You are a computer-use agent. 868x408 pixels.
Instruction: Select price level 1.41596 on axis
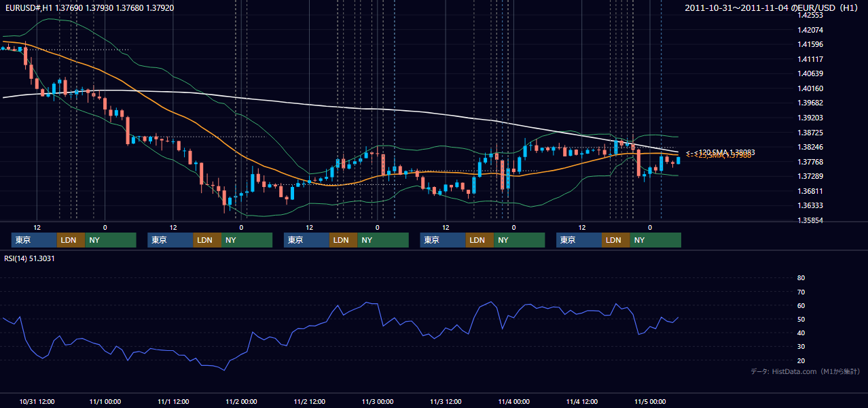tap(810, 44)
